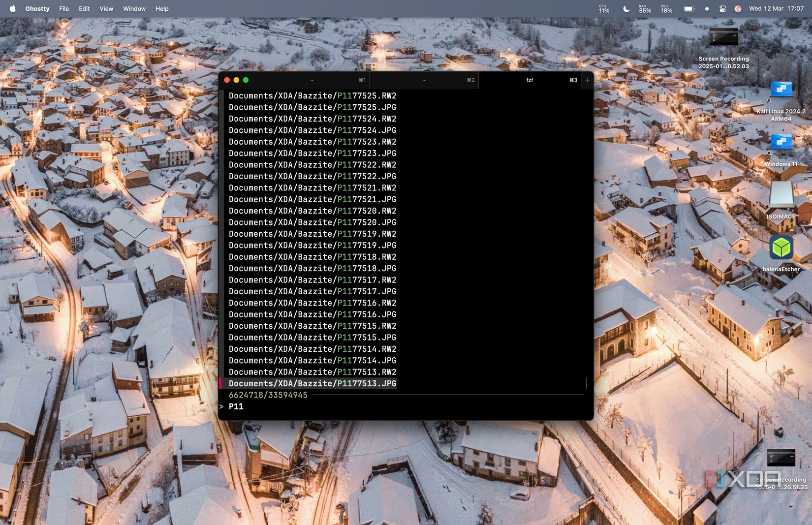Screen dimensions: 812x525
Task: Show battery status from menu bar
Action: click(x=689, y=9)
